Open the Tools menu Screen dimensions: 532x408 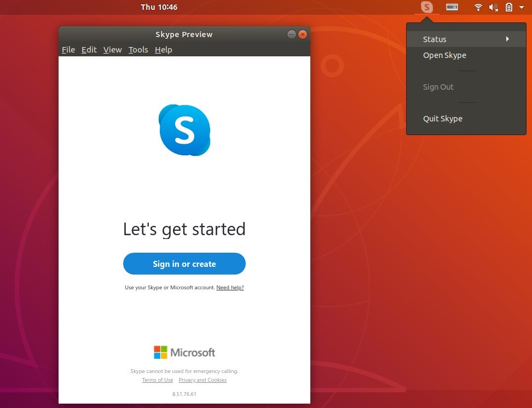click(138, 50)
